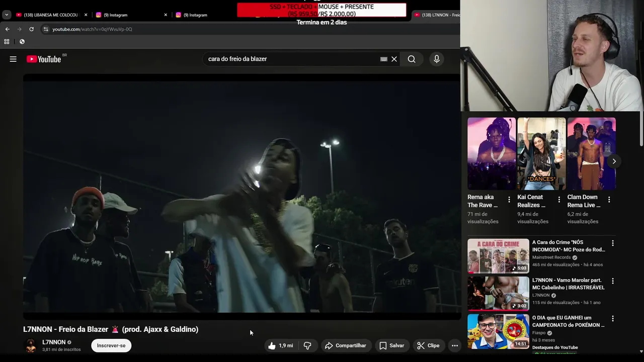The height and width of the screenshot is (362, 644).
Task: Subscribe with Inscrever-se button
Action: pyautogui.click(x=111, y=345)
